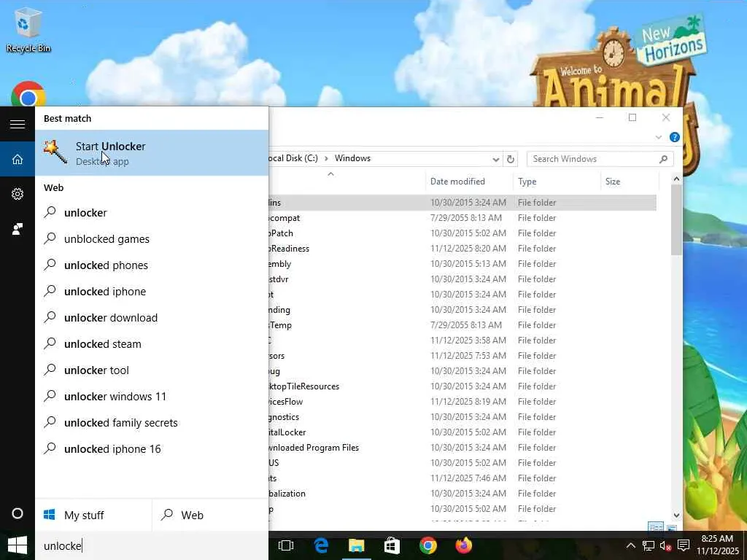Open File Explorer from the taskbar
This screenshot has height=560, width=747.
[x=356, y=545]
